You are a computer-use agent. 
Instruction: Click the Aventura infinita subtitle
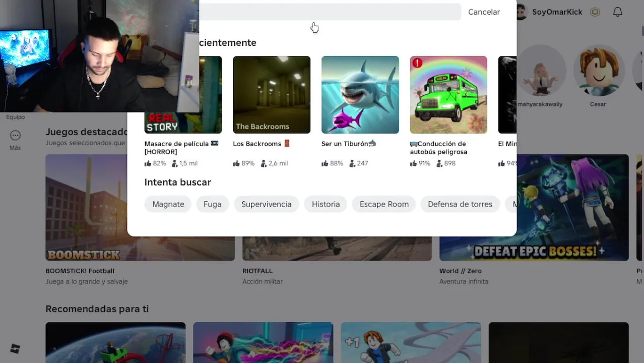tap(464, 281)
